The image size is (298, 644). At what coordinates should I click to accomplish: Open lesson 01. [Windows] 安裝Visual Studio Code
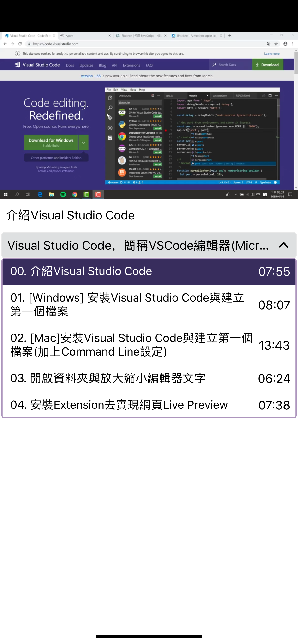pyautogui.click(x=149, y=305)
